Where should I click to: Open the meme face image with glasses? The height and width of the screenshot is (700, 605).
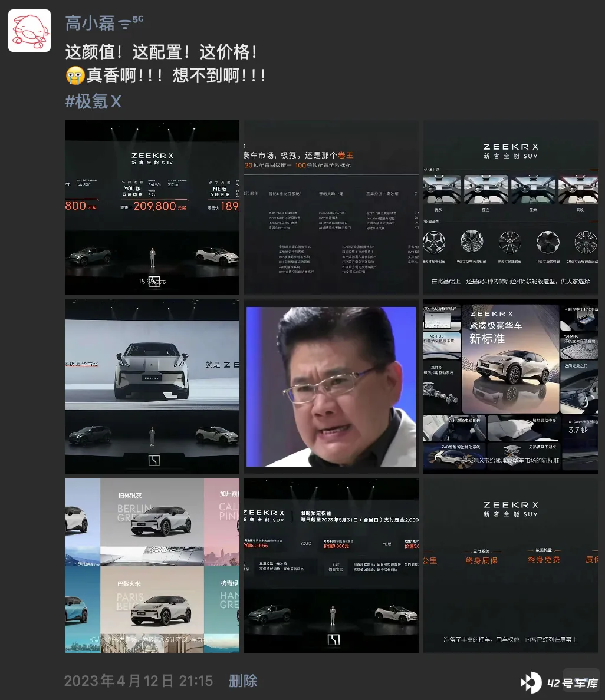(x=331, y=386)
